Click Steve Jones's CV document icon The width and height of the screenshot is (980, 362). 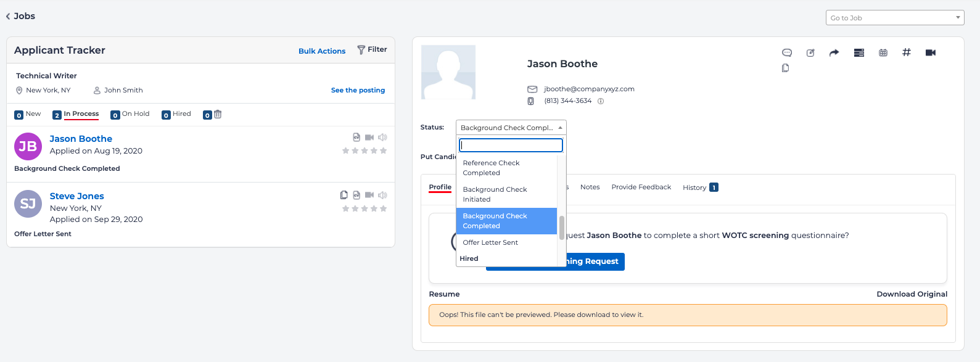point(356,195)
